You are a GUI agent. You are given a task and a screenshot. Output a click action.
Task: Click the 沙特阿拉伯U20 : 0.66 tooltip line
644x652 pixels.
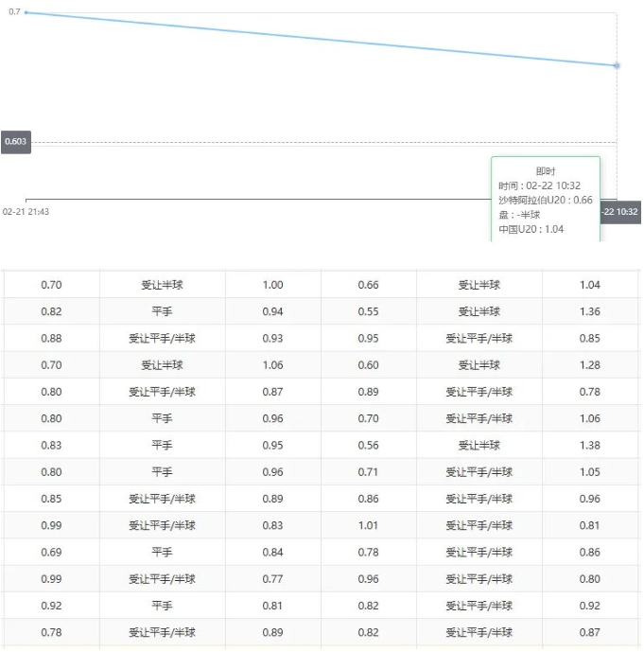tap(546, 200)
